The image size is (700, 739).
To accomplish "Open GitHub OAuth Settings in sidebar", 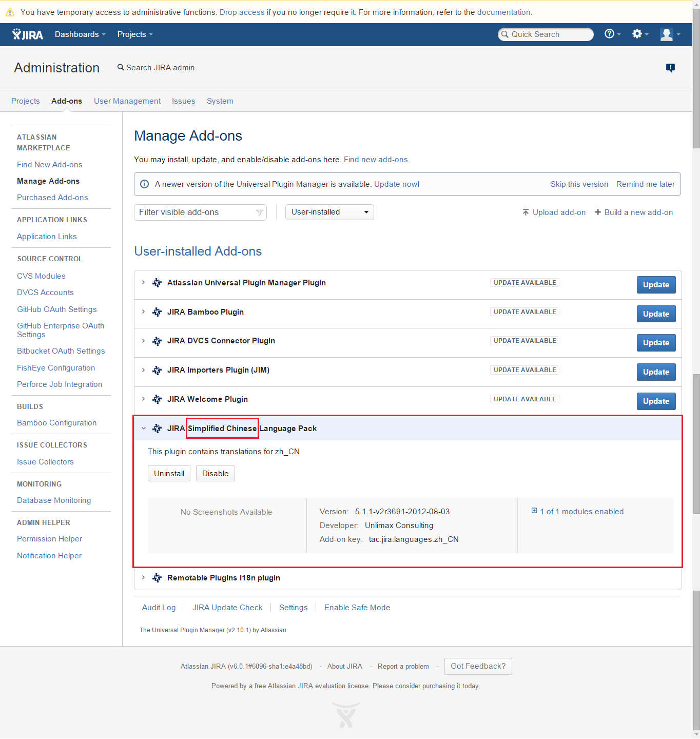I will (57, 309).
